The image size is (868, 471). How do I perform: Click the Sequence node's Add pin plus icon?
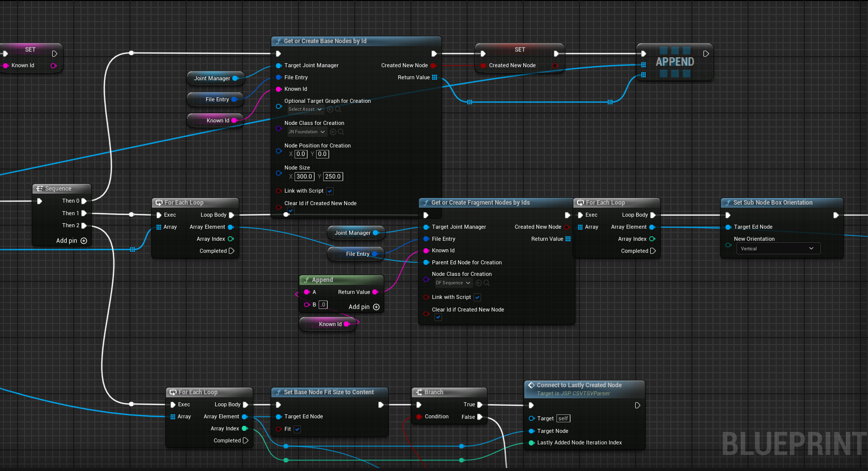(x=84, y=241)
